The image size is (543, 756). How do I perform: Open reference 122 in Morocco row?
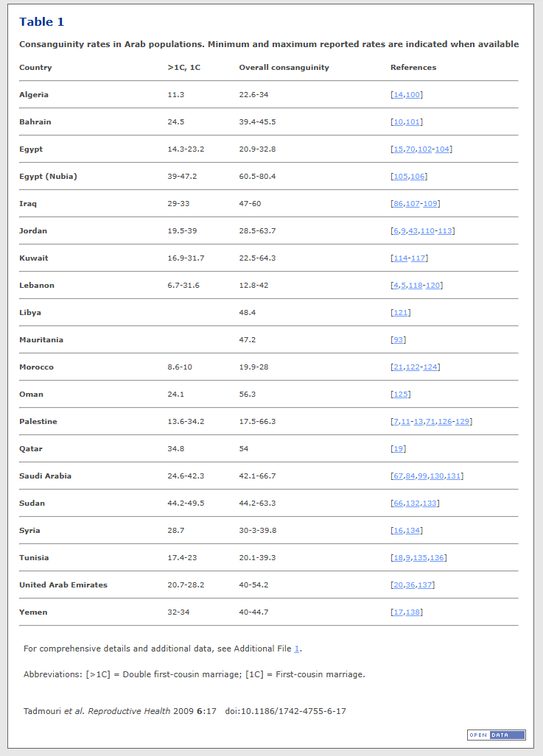click(x=413, y=367)
